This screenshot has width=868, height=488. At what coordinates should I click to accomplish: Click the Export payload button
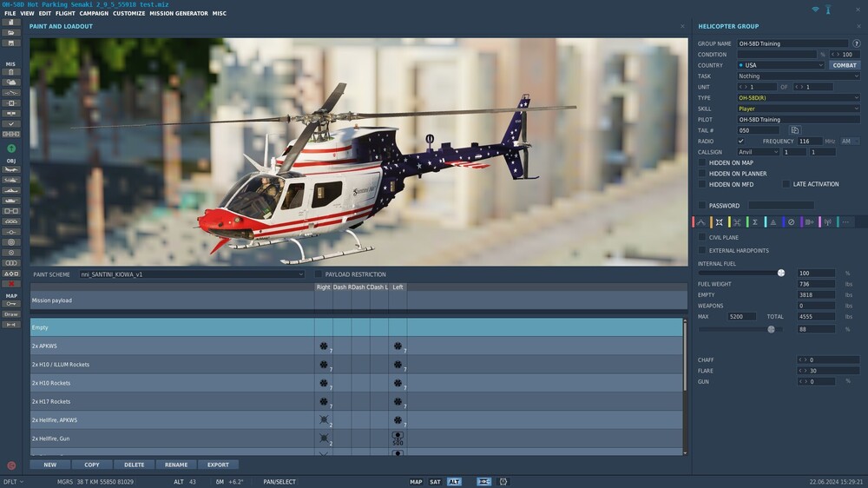tap(218, 465)
